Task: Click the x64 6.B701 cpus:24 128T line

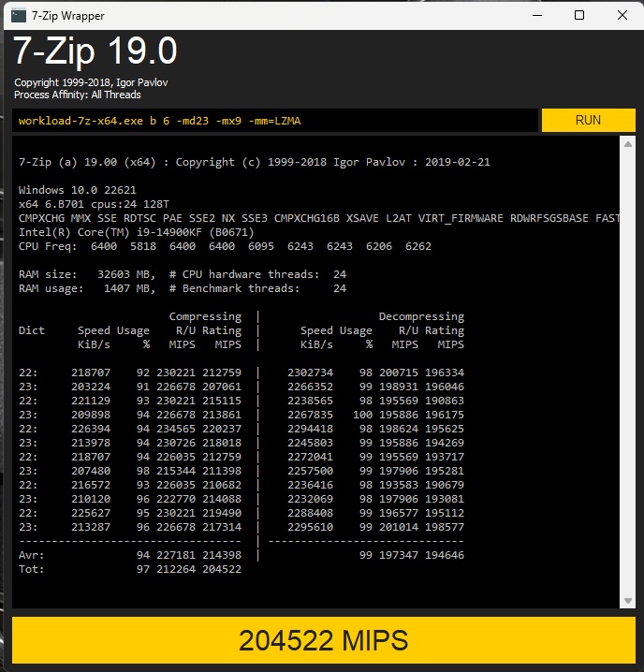Action: pyautogui.click(x=94, y=204)
